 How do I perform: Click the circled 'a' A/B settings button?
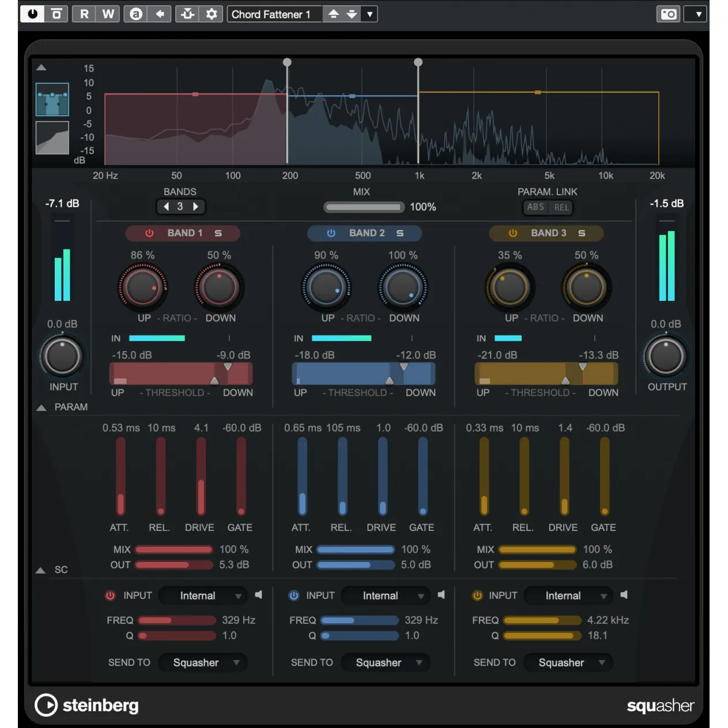click(136, 14)
